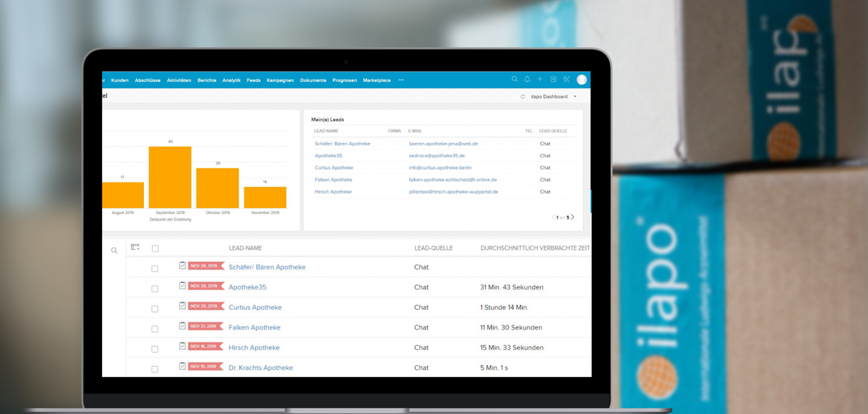Image resolution: width=868 pixels, height=414 pixels.
Task: Expand the ilapo Dashboard dropdown
Action: click(575, 96)
